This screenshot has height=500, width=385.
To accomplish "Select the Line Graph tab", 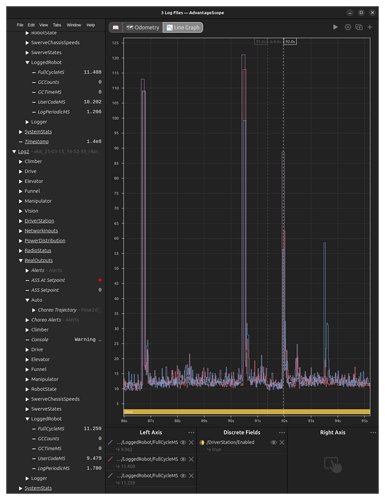I will [183, 27].
